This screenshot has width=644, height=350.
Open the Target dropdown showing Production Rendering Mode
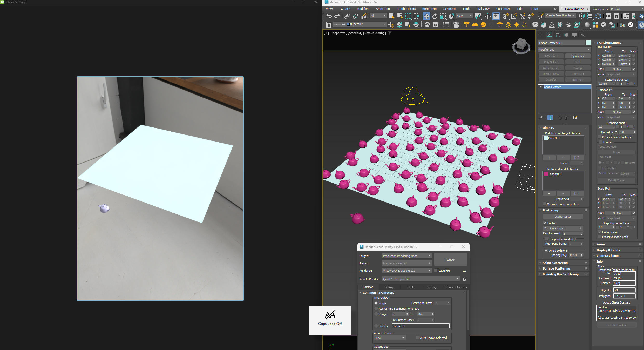click(407, 256)
